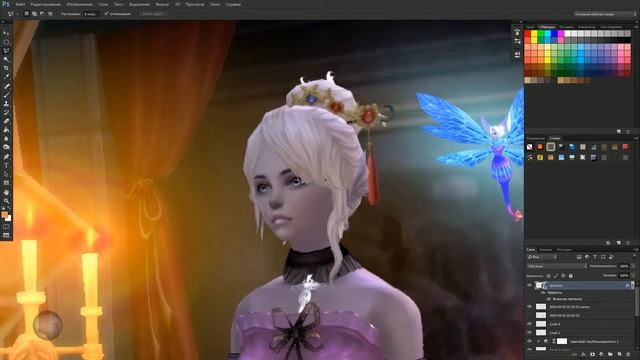
Task: Click the new group folder icon
Action: click(610, 354)
